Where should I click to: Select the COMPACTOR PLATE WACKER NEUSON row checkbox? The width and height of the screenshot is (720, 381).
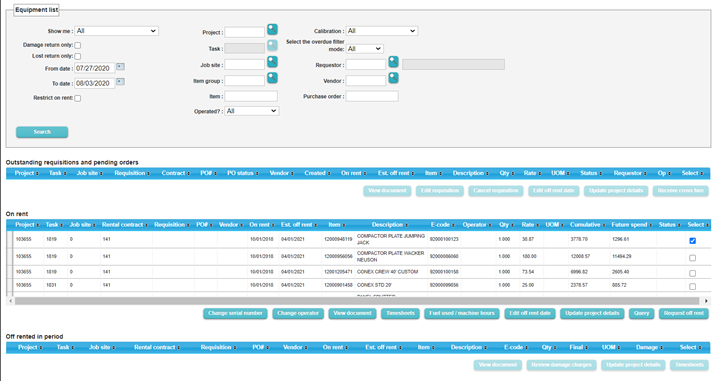pyautogui.click(x=692, y=258)
